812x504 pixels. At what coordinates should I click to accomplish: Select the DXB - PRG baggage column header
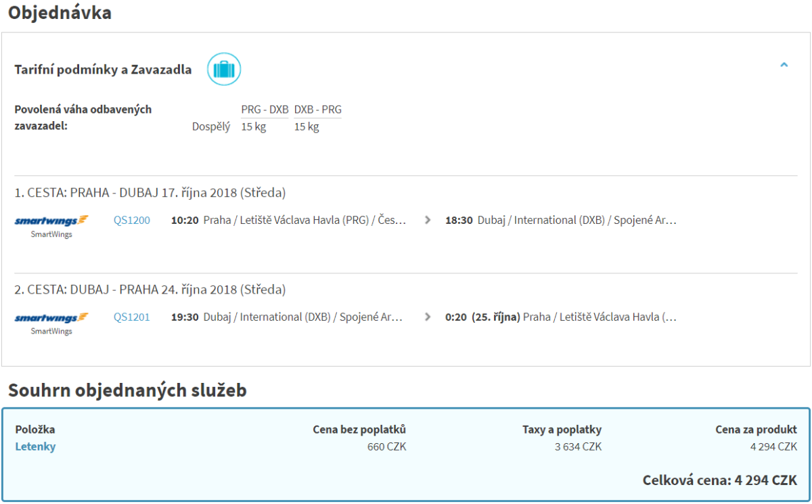[317, 110]
